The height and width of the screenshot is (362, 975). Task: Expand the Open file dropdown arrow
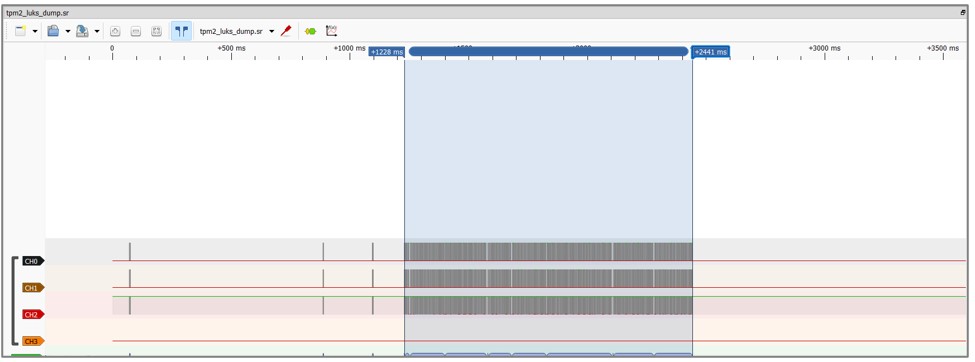pos(67,31)
